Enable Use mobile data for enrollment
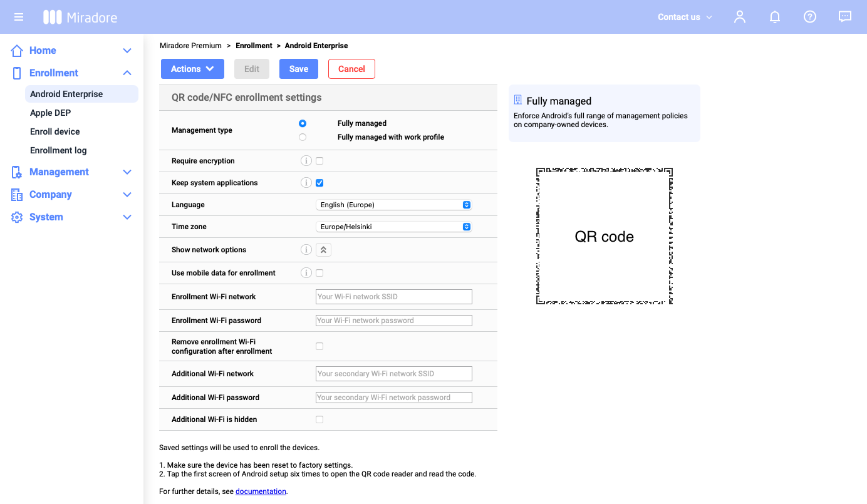The width and height of the screenshot is (867, 504). pos(319,272)
